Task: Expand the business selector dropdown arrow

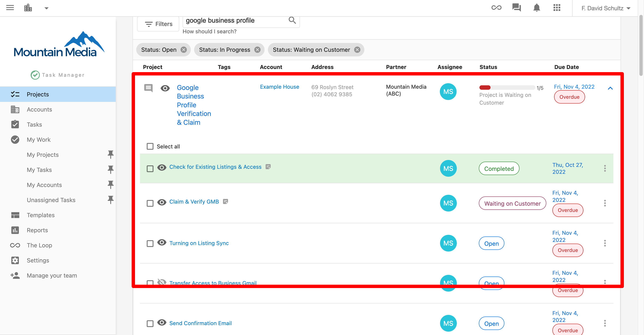Action: (47, 8)
